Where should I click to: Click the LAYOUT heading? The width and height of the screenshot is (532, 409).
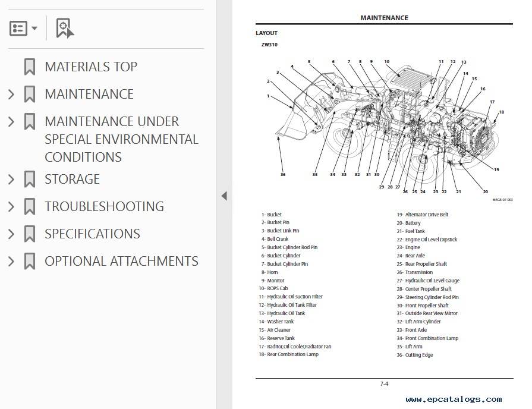[267, 33]
